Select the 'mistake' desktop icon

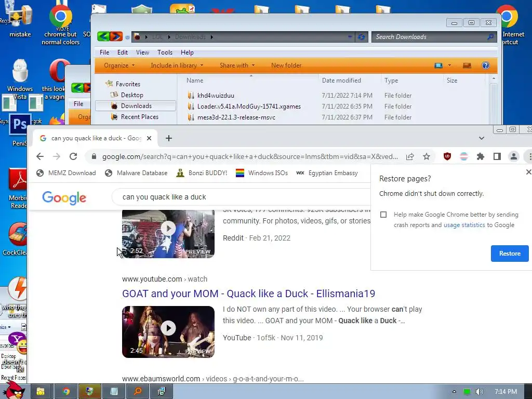20,20
